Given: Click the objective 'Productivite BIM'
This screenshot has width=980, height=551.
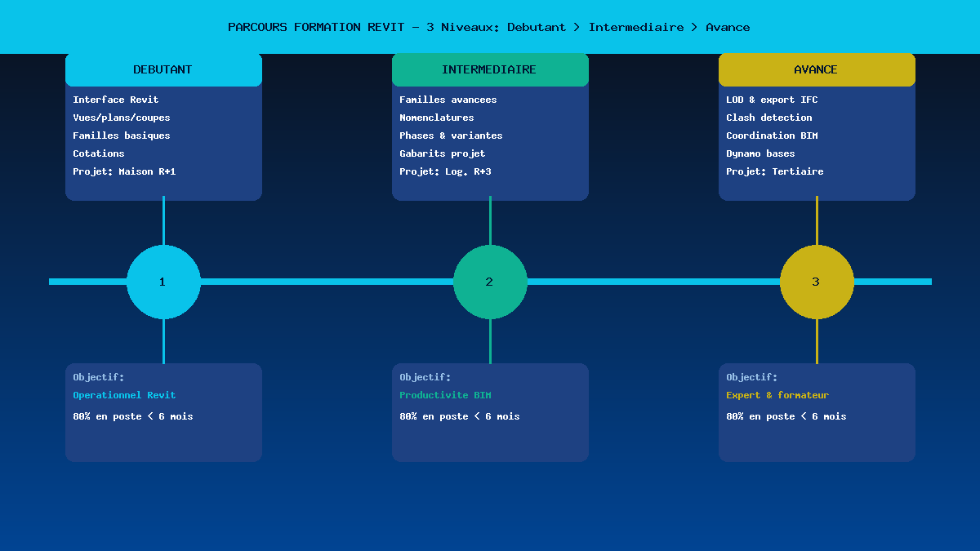Looking at the screenshot, I should coord(445,395).
